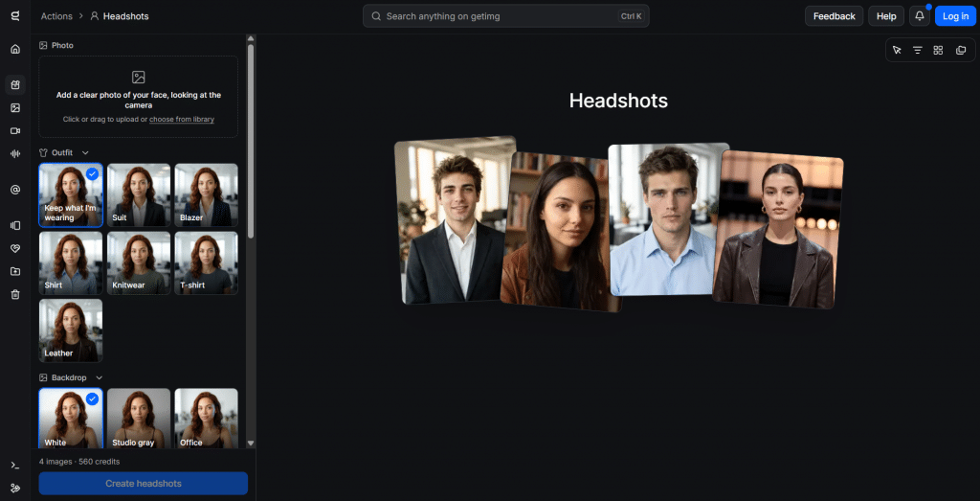Screen dimensions: 980x501
Task: Go back to Actions breadcrumb
Action: [x=56, y=16]
